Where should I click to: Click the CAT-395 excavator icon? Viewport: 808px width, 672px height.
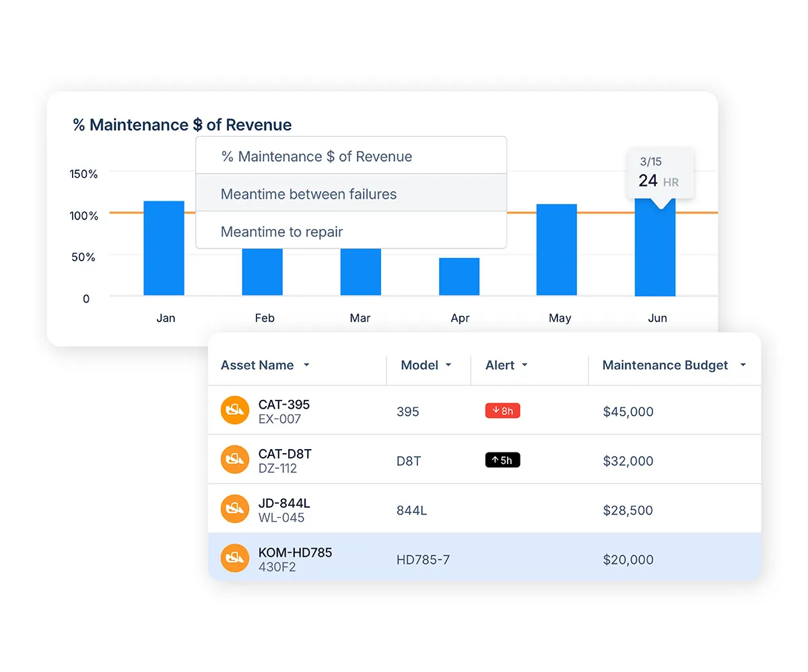(234, 410)
